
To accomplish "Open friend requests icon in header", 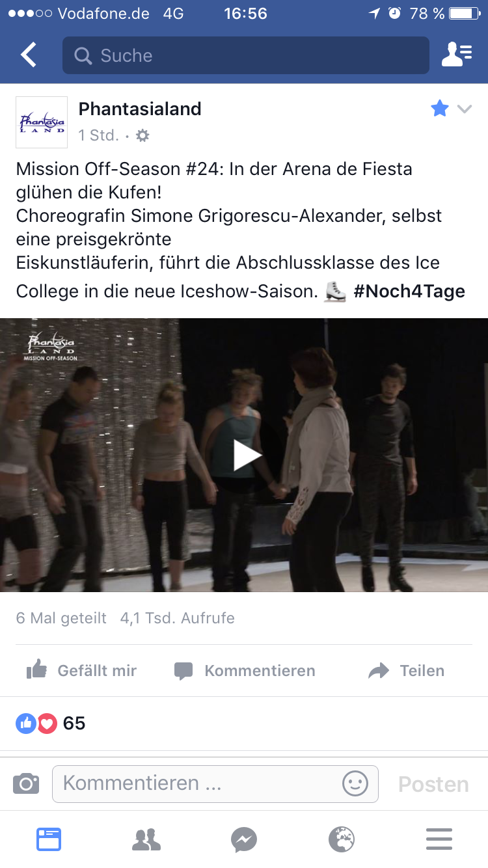I will (x=457, y=55).
